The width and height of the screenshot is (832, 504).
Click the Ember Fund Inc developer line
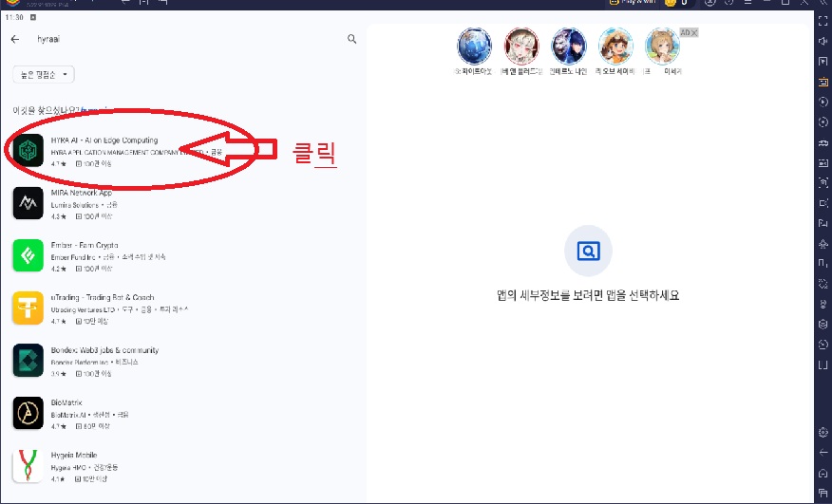pos(108,257)
